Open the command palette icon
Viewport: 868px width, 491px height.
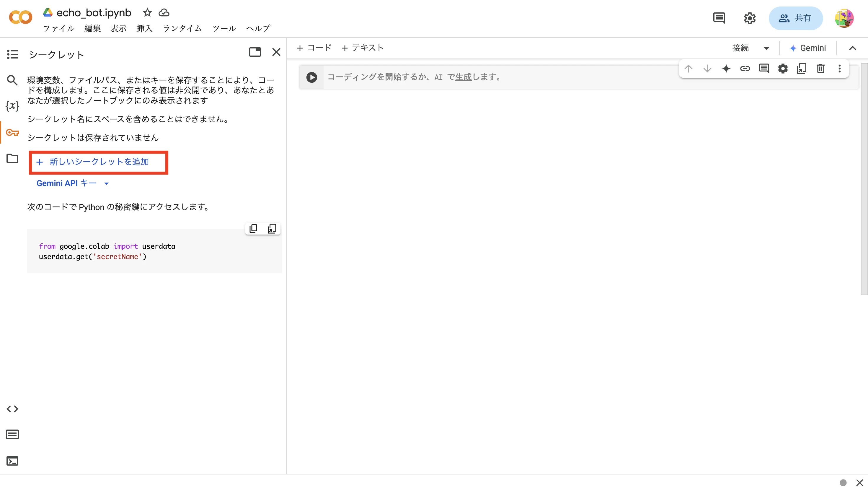(x=12, y=434)
